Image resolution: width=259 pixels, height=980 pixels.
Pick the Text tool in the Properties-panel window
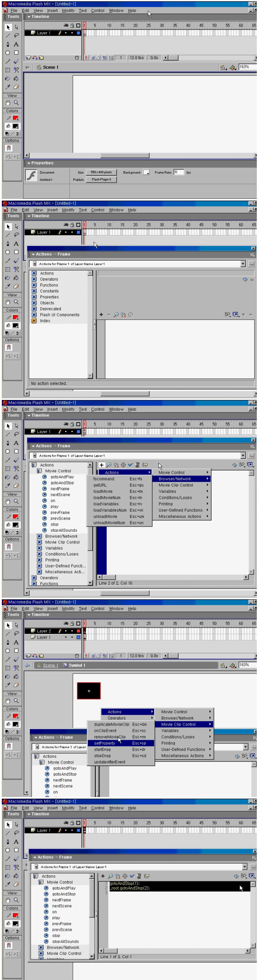pyautogui.click(x=16, y=44)
